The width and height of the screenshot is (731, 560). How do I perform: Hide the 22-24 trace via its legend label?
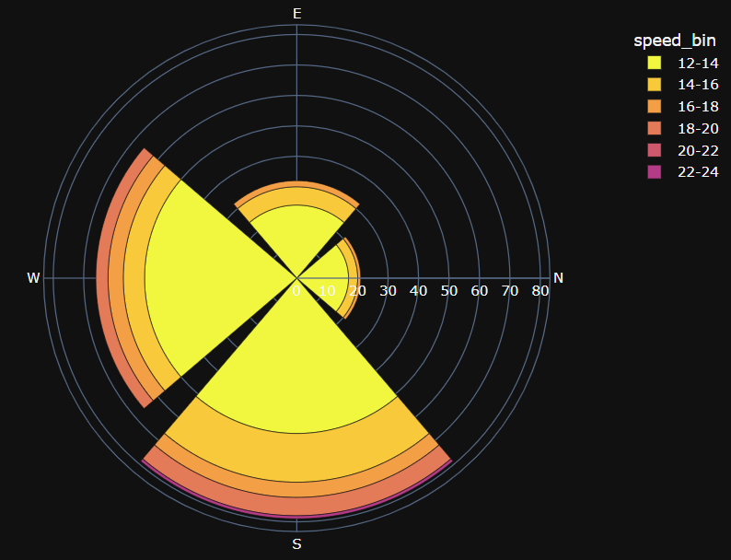tap(698, 172)
